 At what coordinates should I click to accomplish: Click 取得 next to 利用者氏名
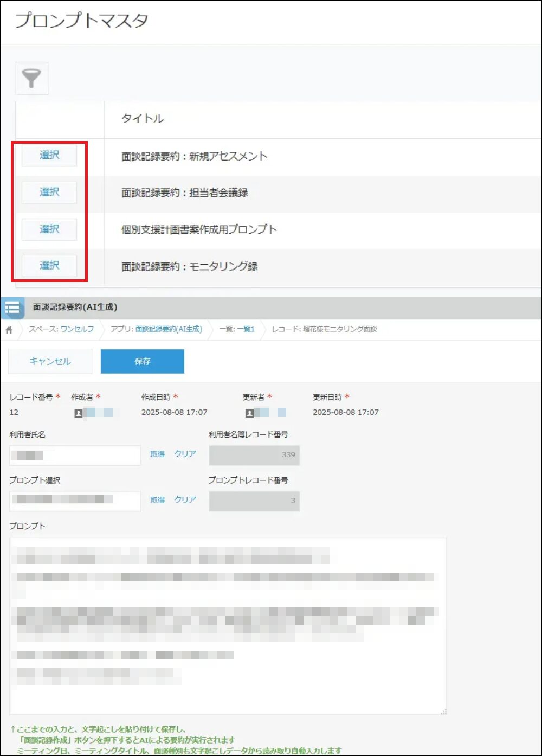click(157, 454)
